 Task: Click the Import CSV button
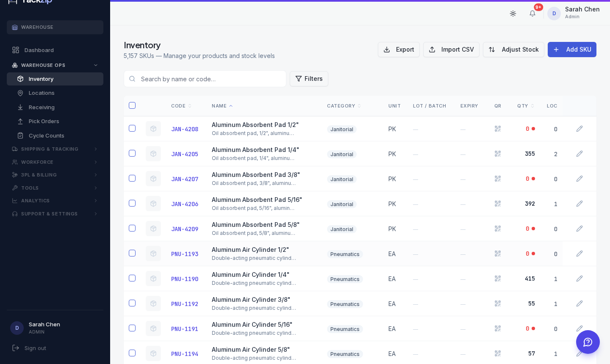(x=451, y=50)
